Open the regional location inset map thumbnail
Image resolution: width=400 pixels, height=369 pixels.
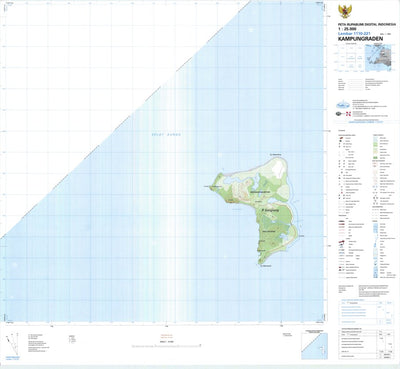tap(378, 58)
